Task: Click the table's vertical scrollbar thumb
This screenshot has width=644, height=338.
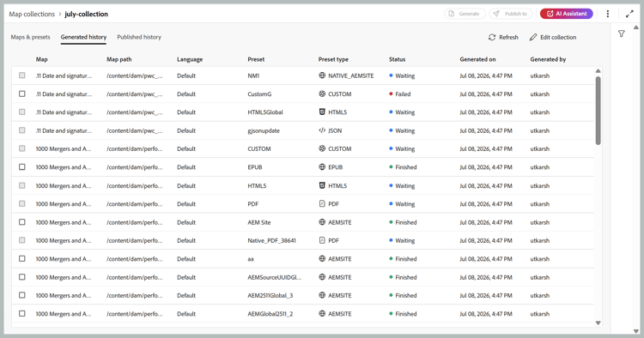Action: click(x=598, y=111)
